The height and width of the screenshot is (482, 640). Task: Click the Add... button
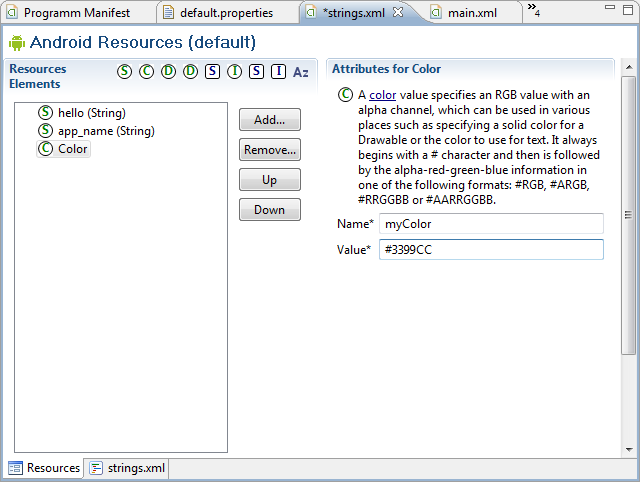click(270, 120)
